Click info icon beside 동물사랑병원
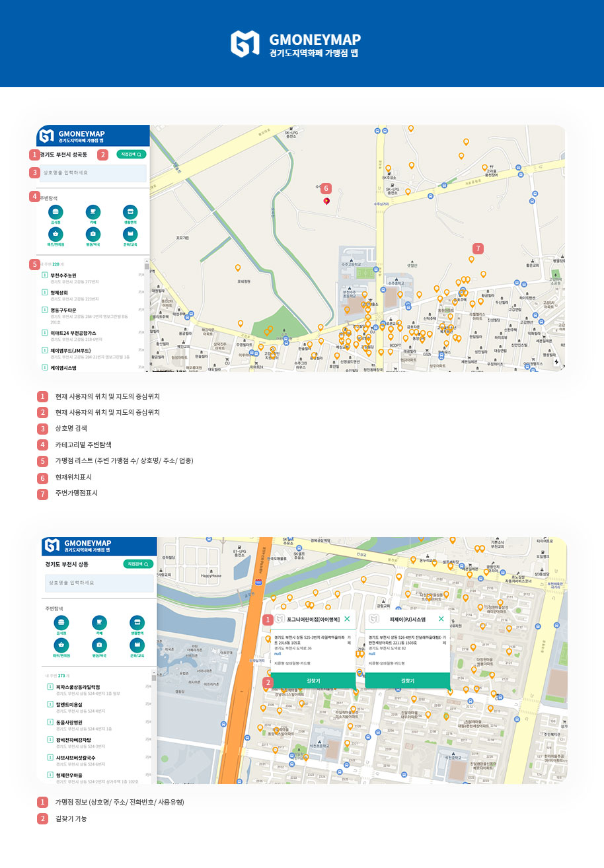Image resolution: width=604 pixels, height=868 pixels. tap(50, 723)
